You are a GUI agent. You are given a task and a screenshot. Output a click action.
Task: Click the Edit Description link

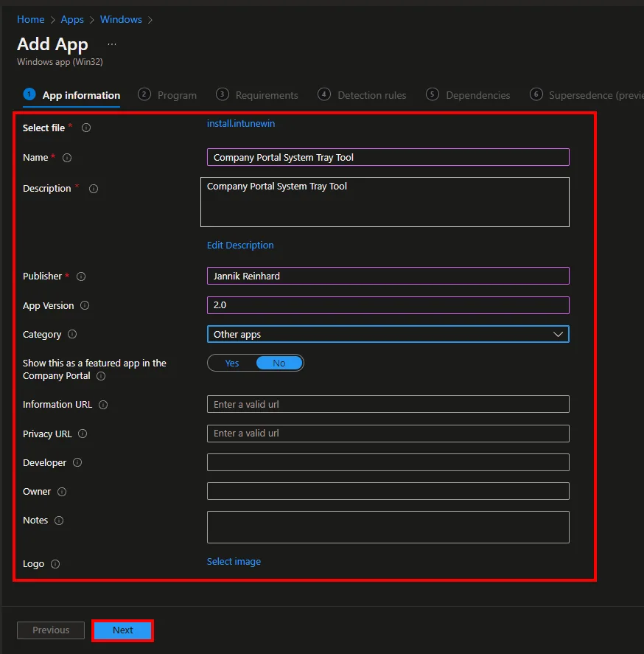point(240,246)
